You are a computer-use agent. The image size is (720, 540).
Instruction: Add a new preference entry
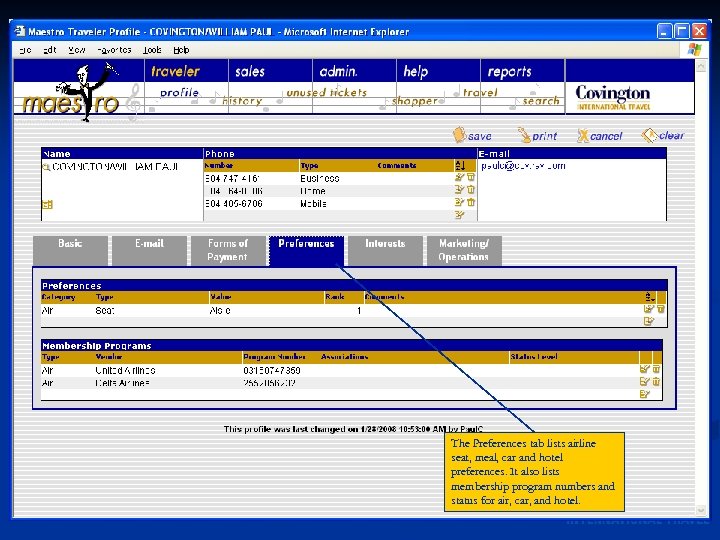tap(648, 321)
